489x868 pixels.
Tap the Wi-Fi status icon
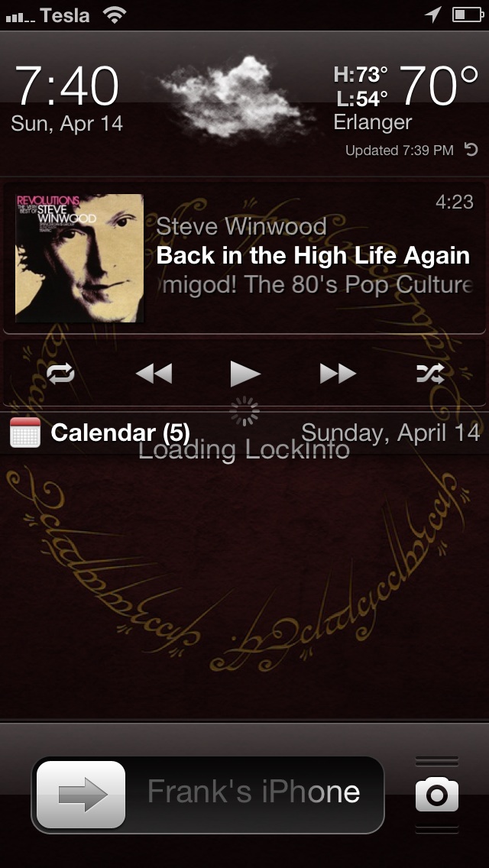click(x=114, y=15)
